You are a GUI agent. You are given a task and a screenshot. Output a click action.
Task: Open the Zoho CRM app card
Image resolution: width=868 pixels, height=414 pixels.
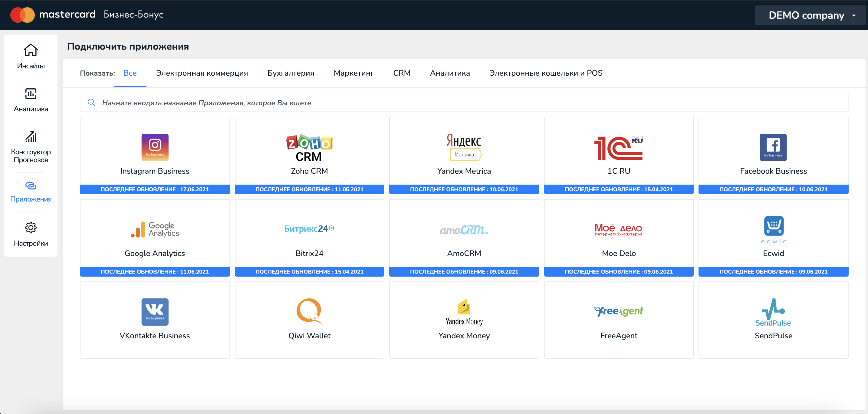pyautogui.click(x=309, y=155)
